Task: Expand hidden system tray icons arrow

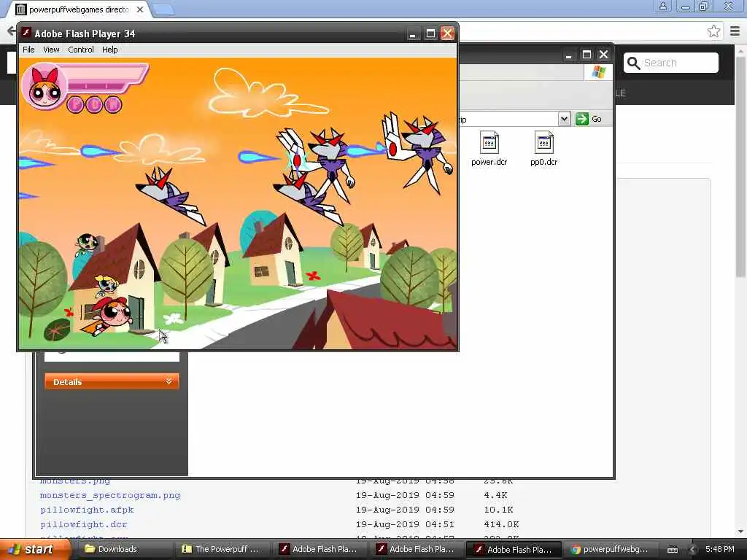Action: (693, 550)
